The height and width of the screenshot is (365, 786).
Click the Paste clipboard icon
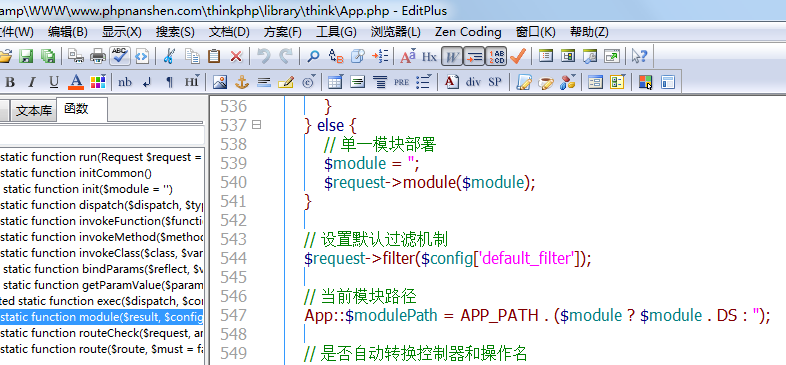[214, 56]
